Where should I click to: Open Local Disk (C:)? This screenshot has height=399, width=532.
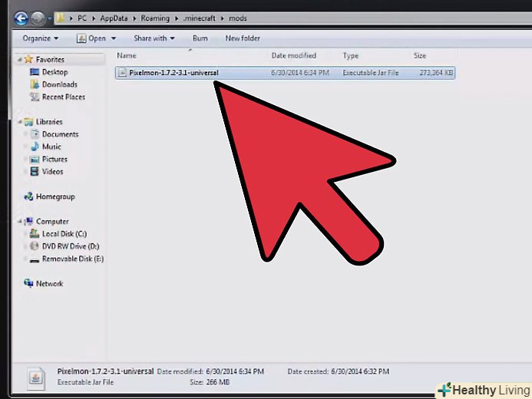[x=64, y=234]
